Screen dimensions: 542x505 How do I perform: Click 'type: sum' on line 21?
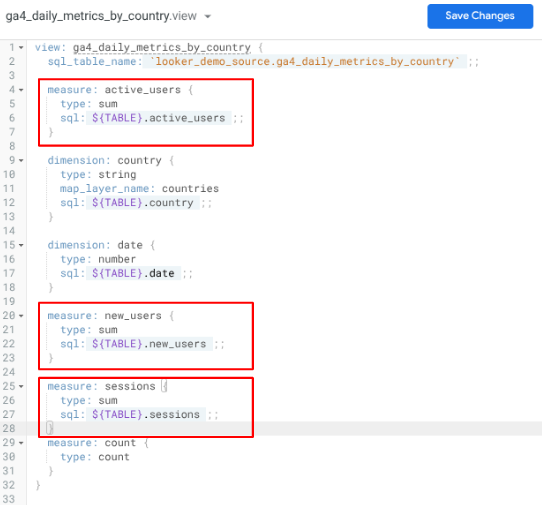point(89,330)
